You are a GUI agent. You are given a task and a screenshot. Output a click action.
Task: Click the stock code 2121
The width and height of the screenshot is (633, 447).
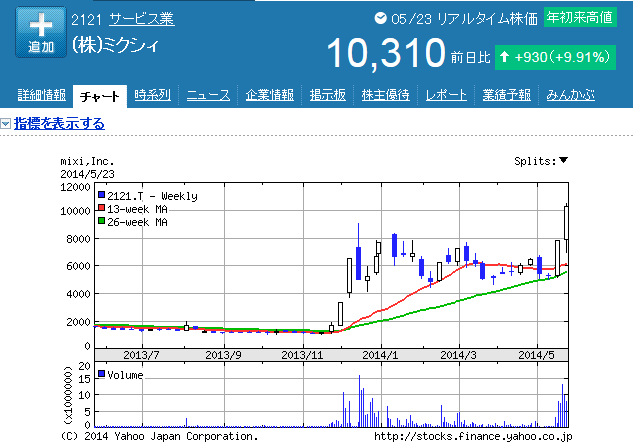click(x=86, y=19)
